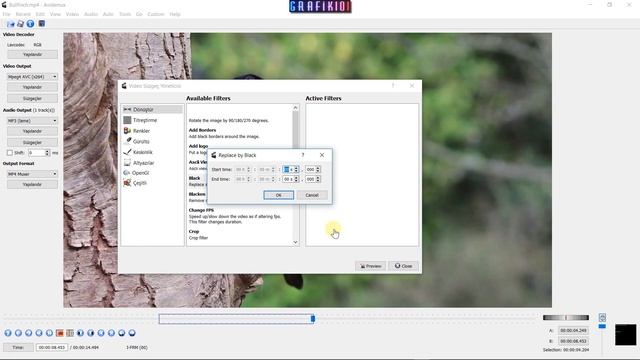Select the Titreştirme filter category

click(152, 120)
